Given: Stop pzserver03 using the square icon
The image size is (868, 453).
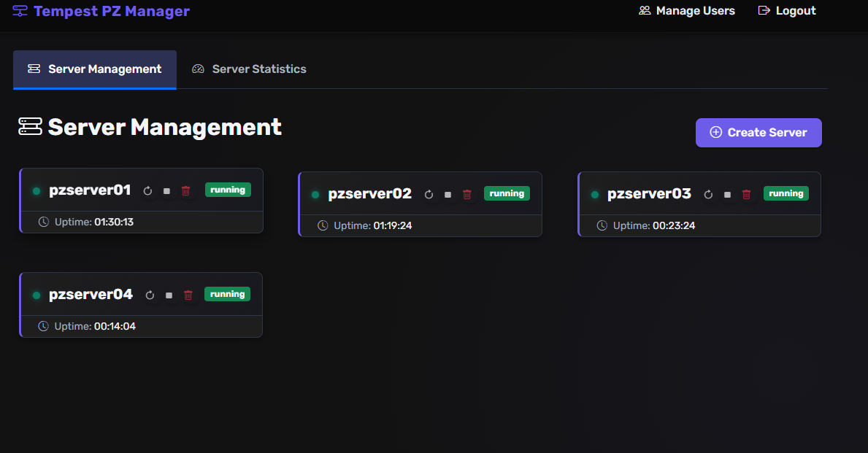Looking at the screenshot, I should pyautogui.click(x=727, y=195).
